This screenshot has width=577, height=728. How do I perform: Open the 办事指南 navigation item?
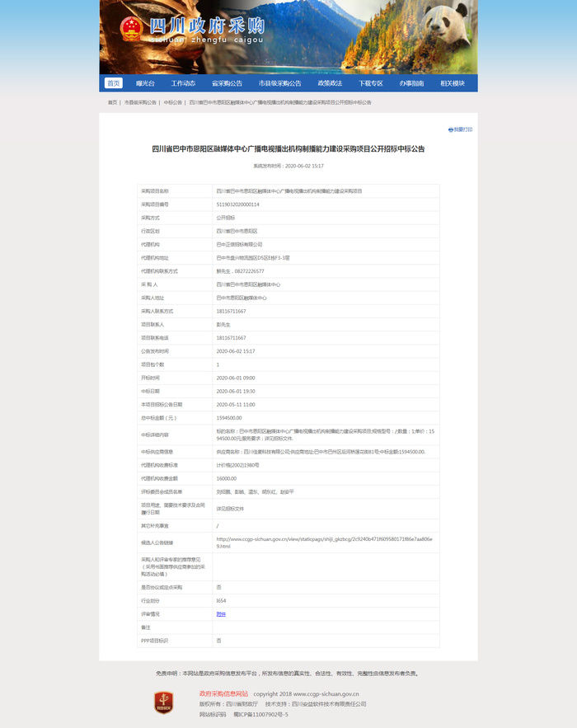(411, 83)
